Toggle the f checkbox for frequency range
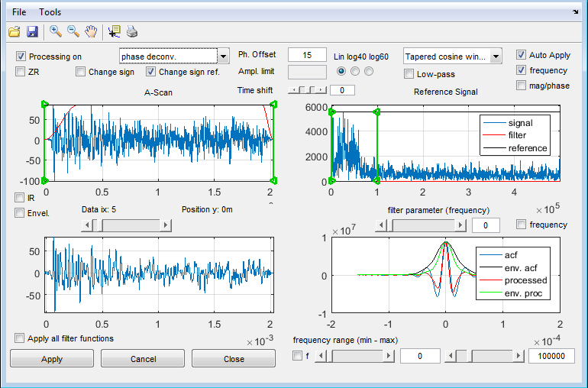Viewport: 588px width, 388px height. tap(297, 356)
